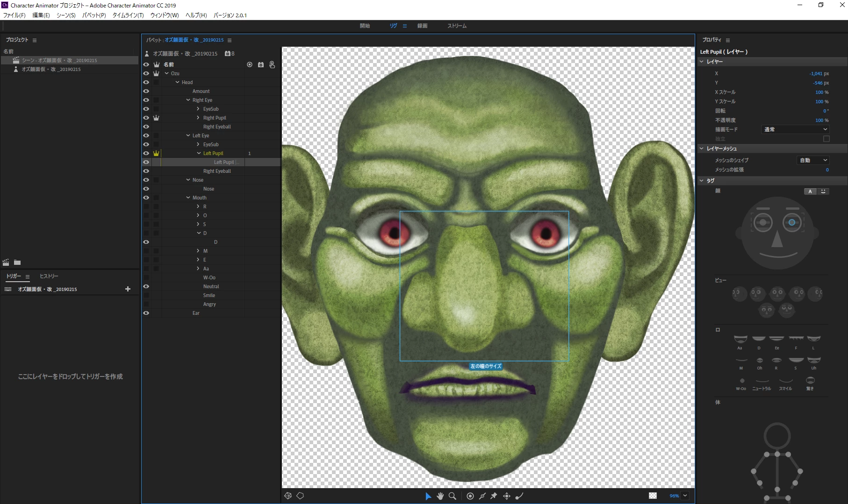Select the arrow Selection tool
Screen dimensions: 848x504
click(x=428, y=496)
